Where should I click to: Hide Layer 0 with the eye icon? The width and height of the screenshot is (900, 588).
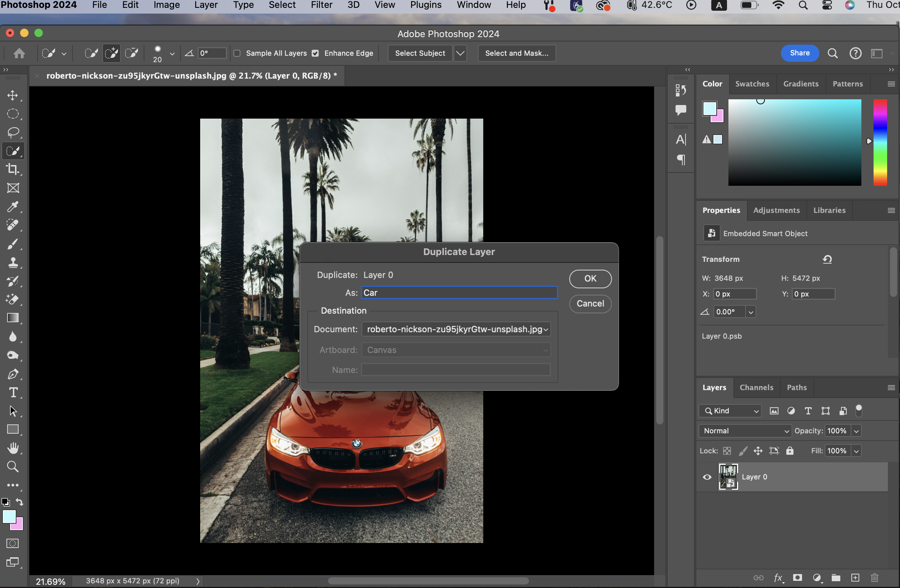(707, 477)
